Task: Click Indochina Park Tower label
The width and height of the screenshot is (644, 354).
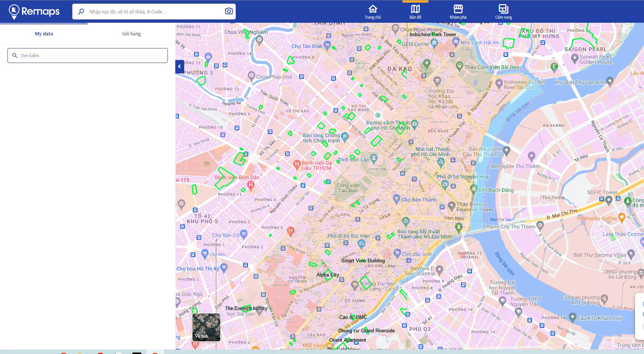Action: coord(433,34)
